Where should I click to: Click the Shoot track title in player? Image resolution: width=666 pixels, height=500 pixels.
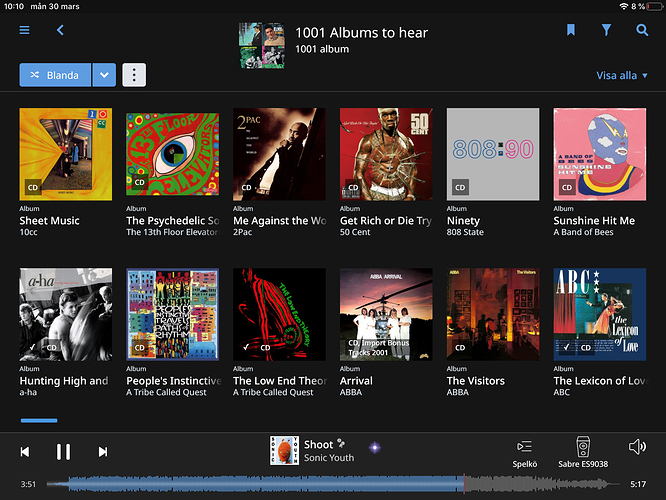pyautogui.click(x=318, y=444)
